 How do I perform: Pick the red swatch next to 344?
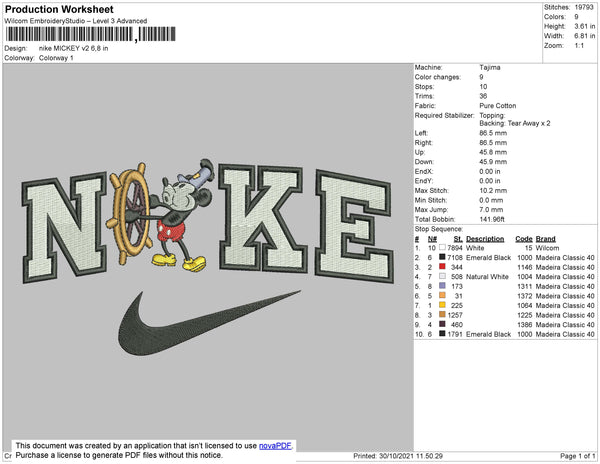442,267
